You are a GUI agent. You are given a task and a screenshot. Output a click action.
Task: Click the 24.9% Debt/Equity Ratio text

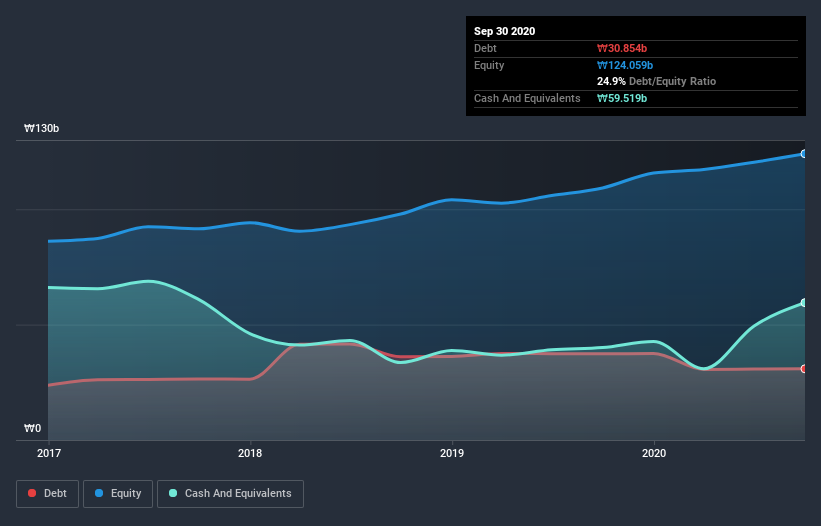pyautogui.click(x=657, y=81)
